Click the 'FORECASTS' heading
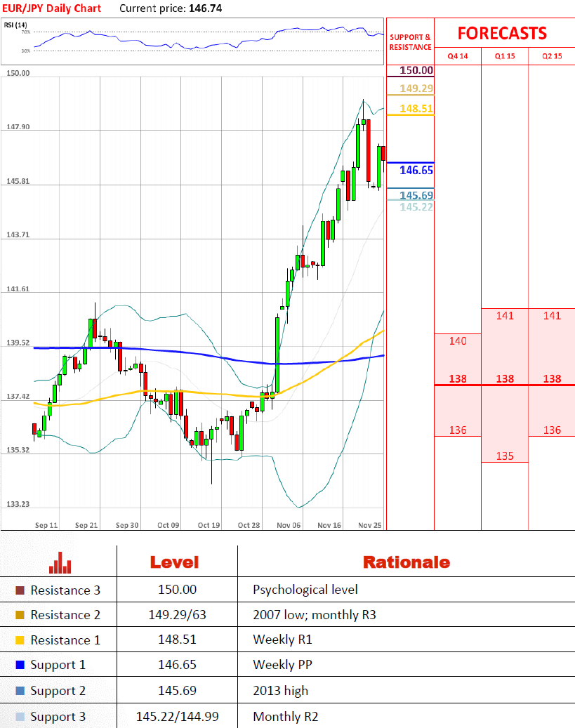The height and width of the screenshot is (728, 575). 502,34
